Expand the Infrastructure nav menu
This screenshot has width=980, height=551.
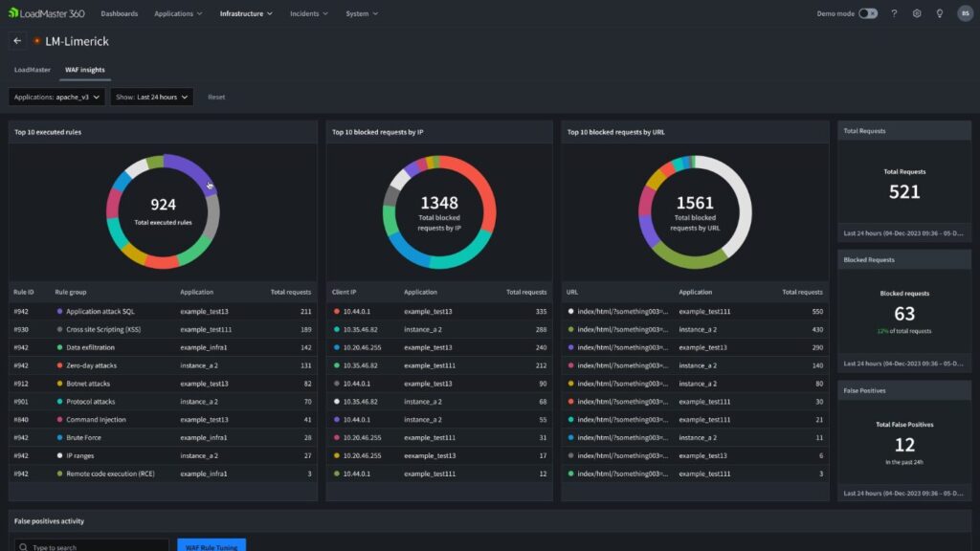[x=246, y=13]
